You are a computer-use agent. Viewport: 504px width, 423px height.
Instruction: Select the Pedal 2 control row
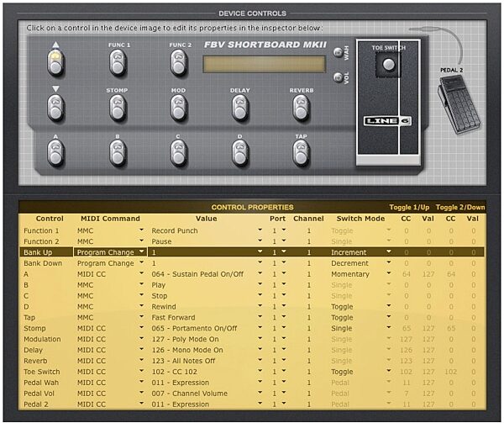[x=252, y=404]
